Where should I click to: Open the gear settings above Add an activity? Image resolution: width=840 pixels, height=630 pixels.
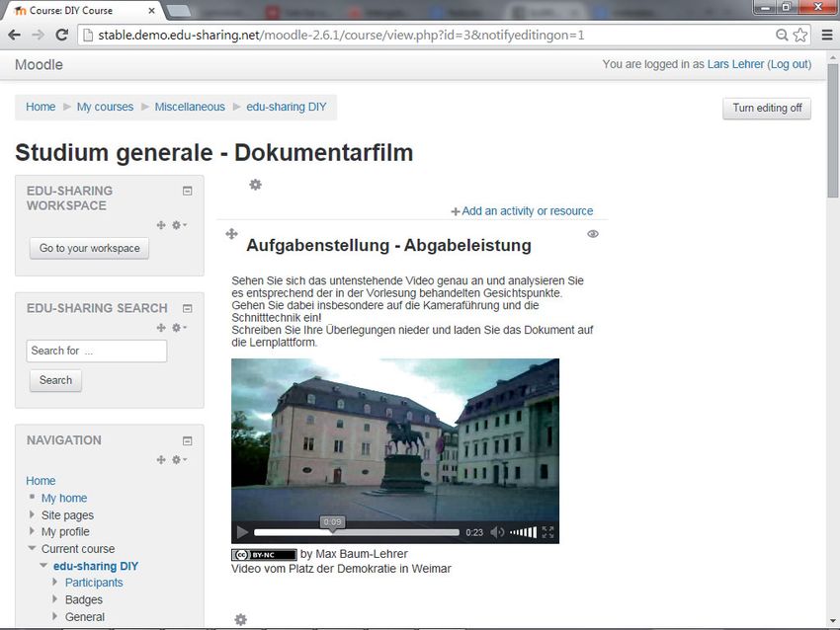click(x=255, y=185)
